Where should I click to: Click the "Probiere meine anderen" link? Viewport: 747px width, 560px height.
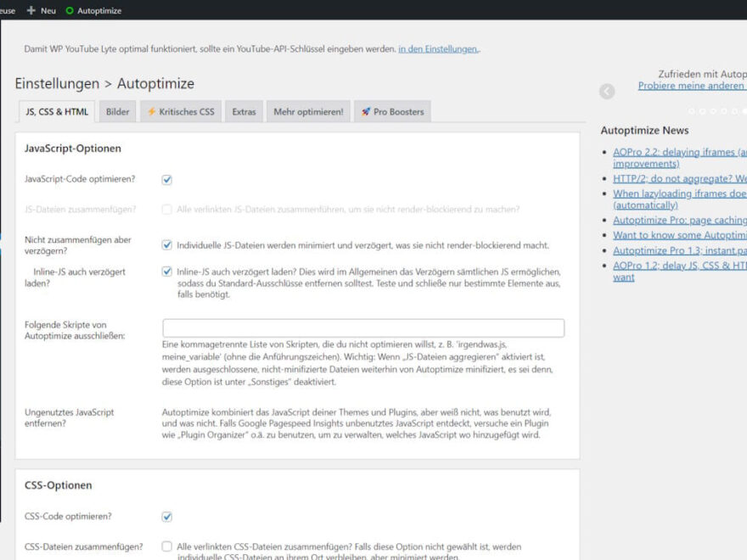click(692, 86)
